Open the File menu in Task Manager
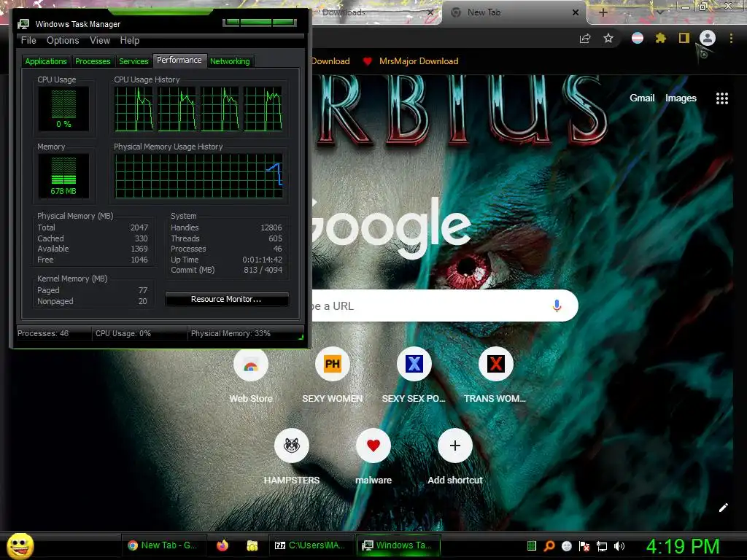 (28, 41)
